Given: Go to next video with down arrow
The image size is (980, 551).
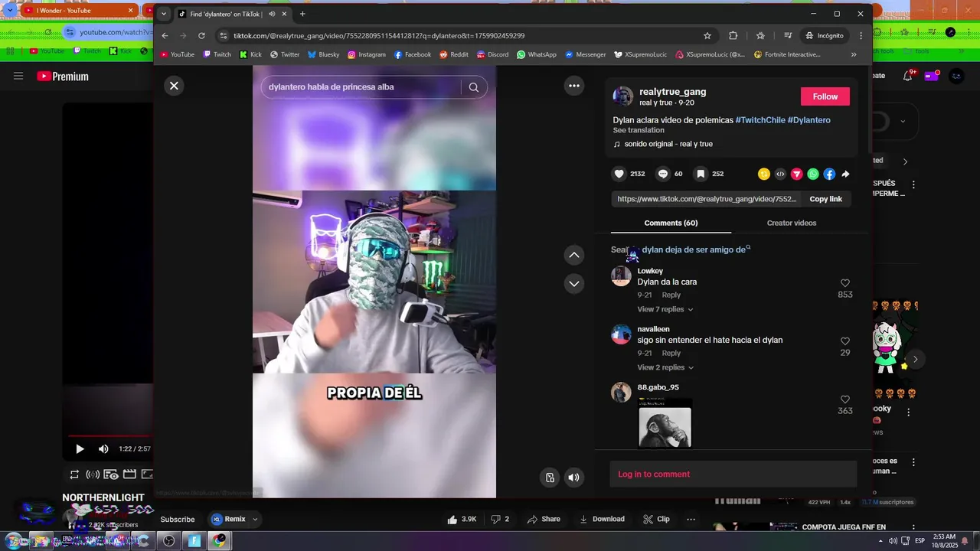Looking at the screenshot, I should click(x=574, y=284).
